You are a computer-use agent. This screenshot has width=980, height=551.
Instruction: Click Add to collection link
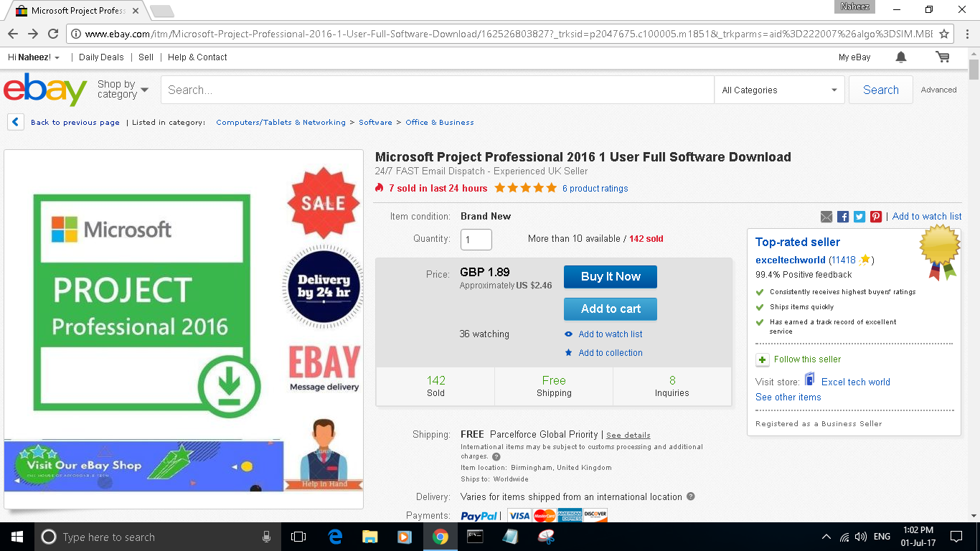611,353
